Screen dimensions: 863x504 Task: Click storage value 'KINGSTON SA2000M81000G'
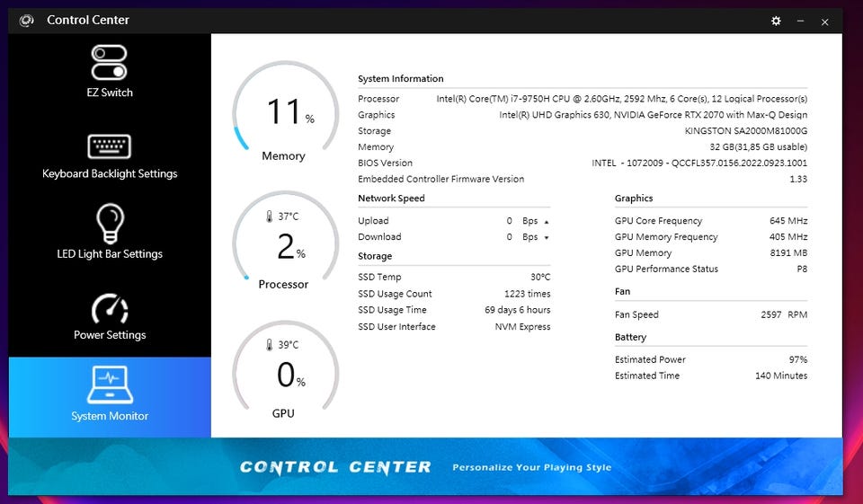pyautogui.click(x=746, y=131)
